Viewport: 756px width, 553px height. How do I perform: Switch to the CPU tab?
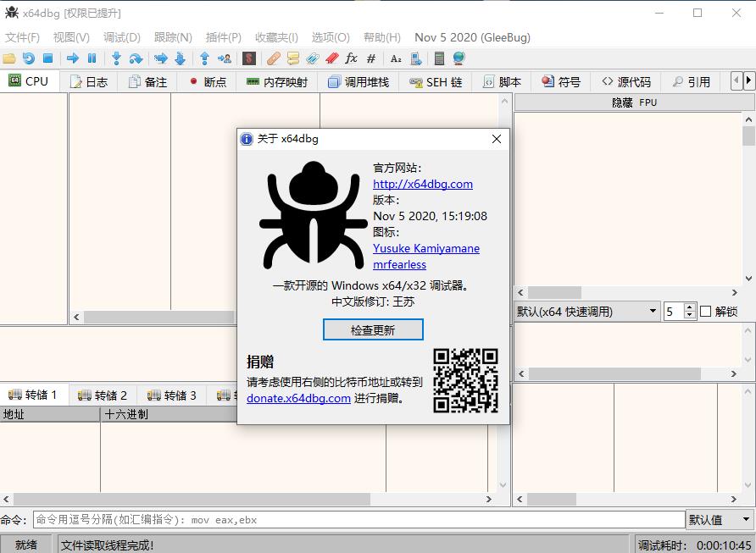pos(29,81)
